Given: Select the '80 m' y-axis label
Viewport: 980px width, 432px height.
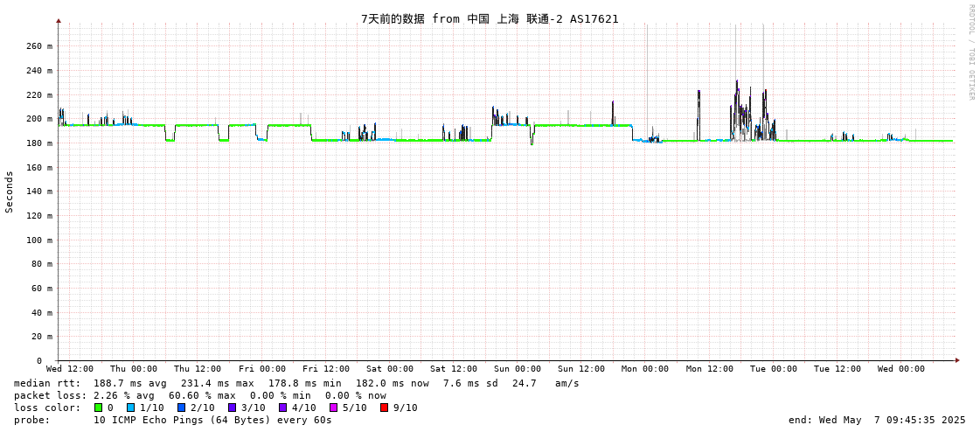Looking at the screenshot, I should click(x=42, y=264).
